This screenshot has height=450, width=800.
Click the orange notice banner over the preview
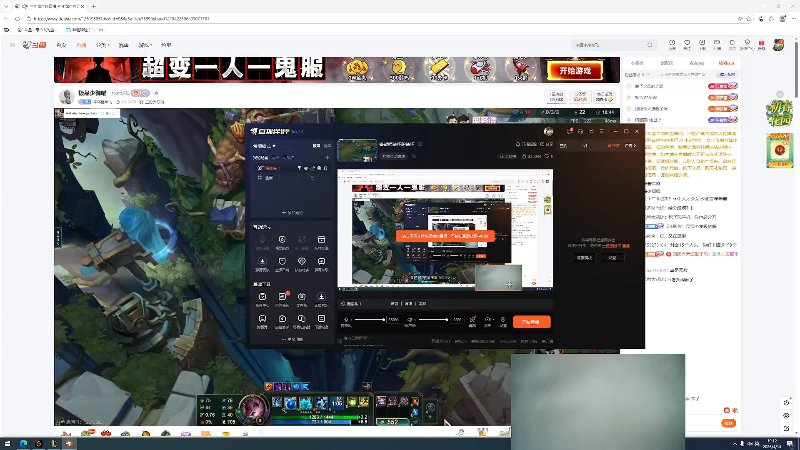[445, 236]
